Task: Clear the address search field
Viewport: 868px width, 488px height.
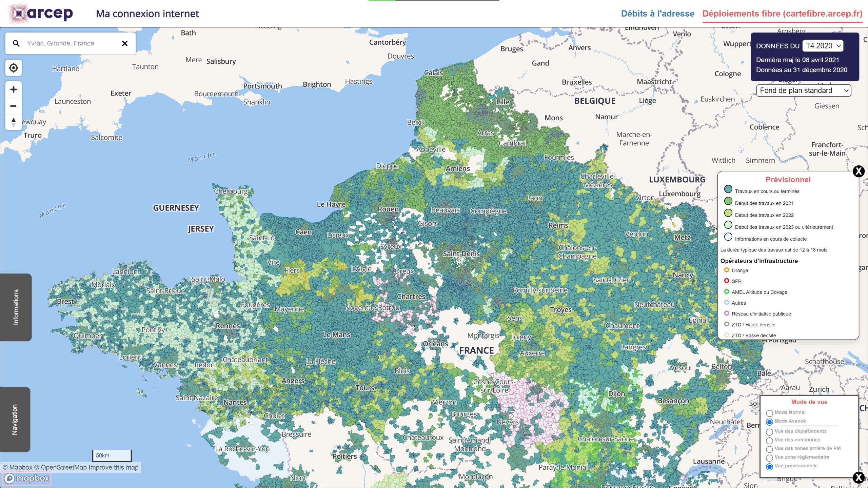Action: 125,43
